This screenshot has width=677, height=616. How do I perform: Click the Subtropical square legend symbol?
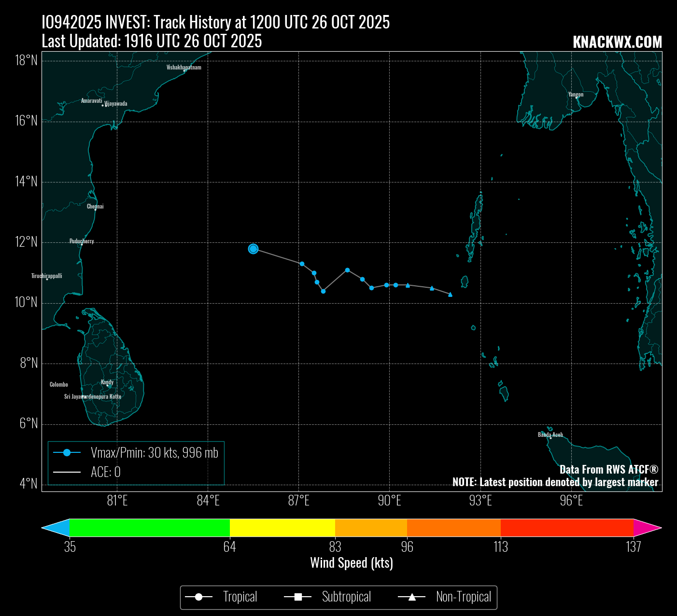[298, 597]
